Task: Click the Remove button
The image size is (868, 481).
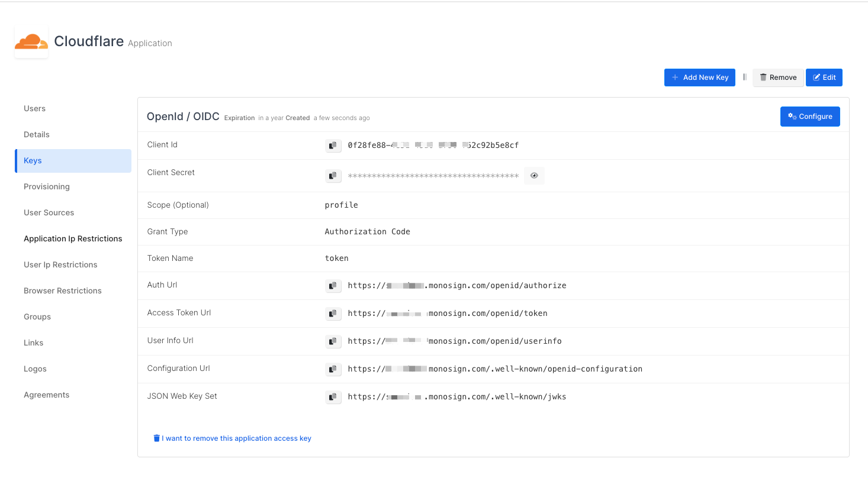Action: point(778,78)
